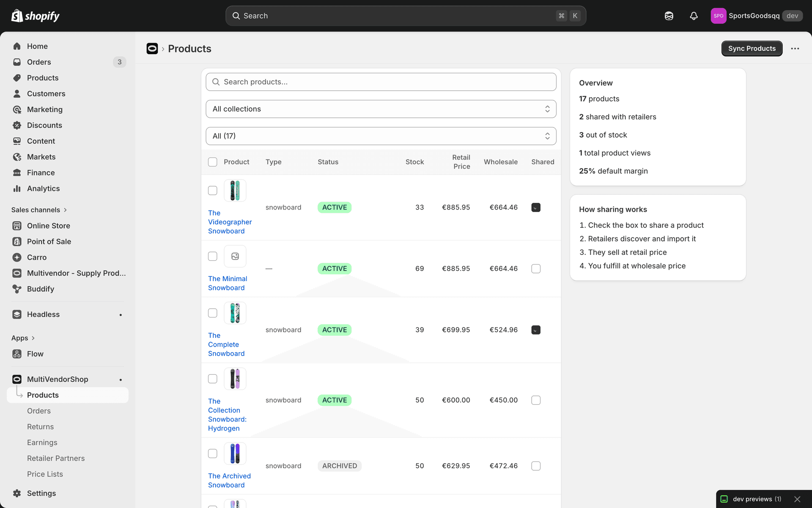The image size is (812, 508).
Task: Unshare The Videographer Snowboard
Action: tap(535, 207)
